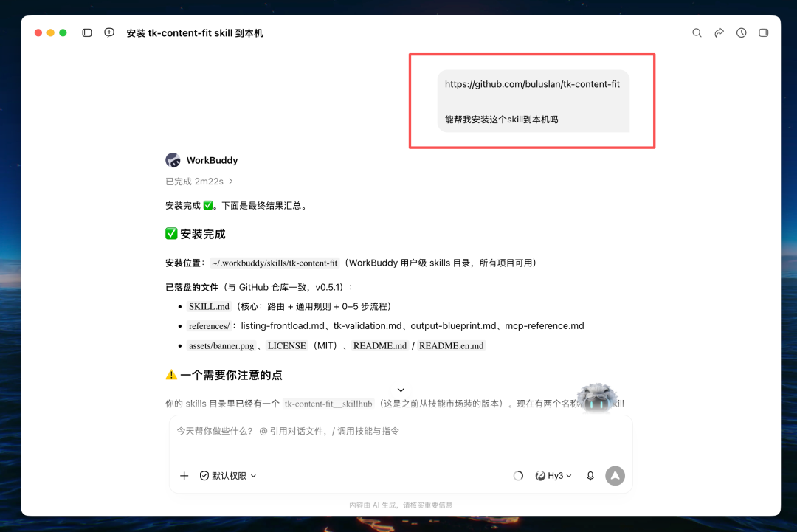Close the window with red button
This screenshot has height=532, width=797.
tap(38, 32)
